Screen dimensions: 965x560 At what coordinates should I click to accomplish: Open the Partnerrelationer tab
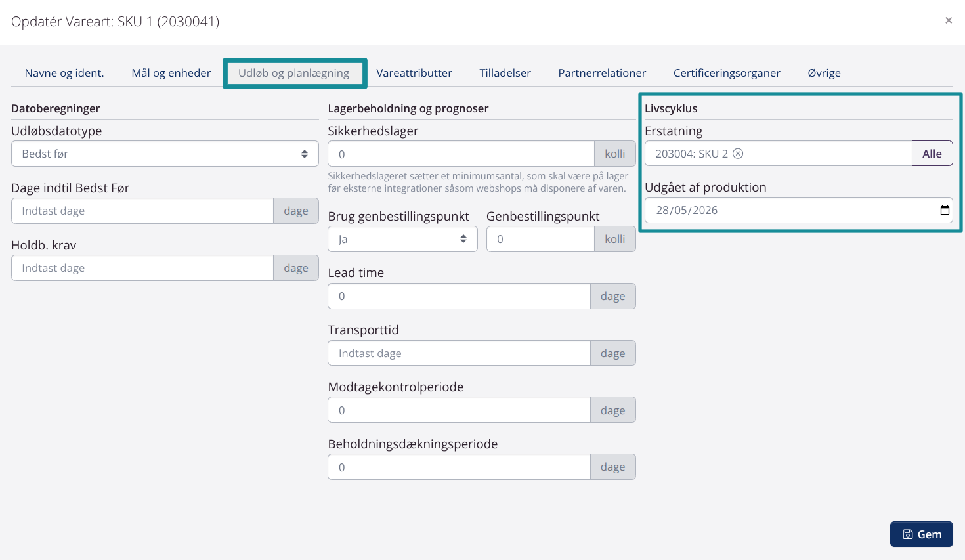602,73
